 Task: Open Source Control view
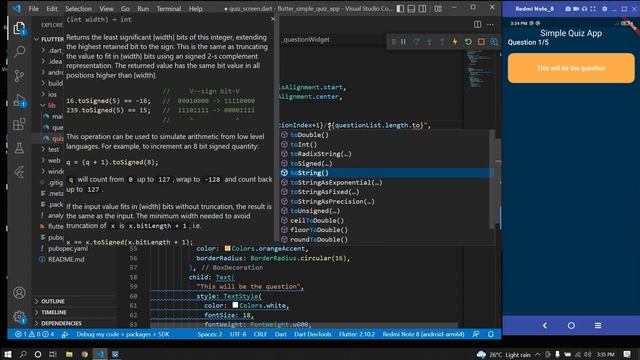click(19, 76)
